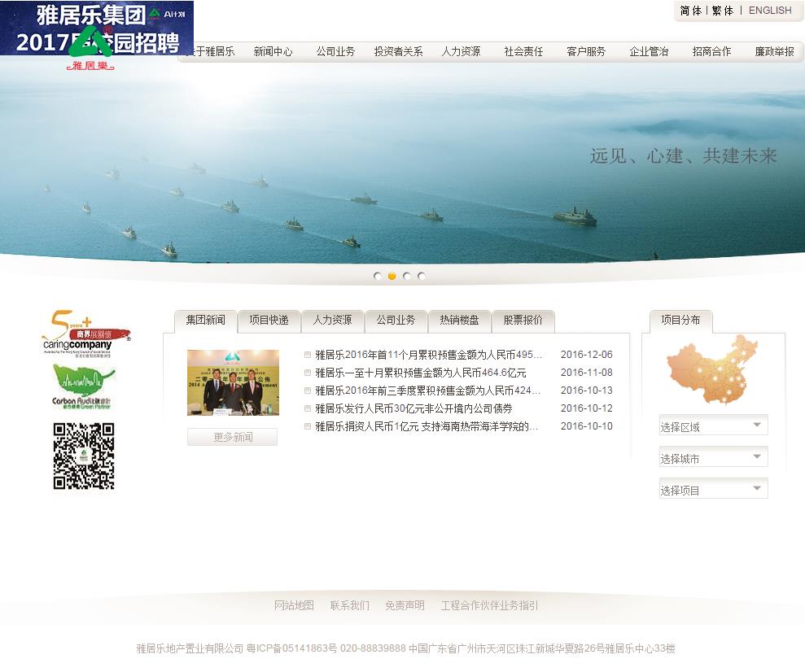
Task: Click the date 2016-10-12
Action: (x=586, y=408)
